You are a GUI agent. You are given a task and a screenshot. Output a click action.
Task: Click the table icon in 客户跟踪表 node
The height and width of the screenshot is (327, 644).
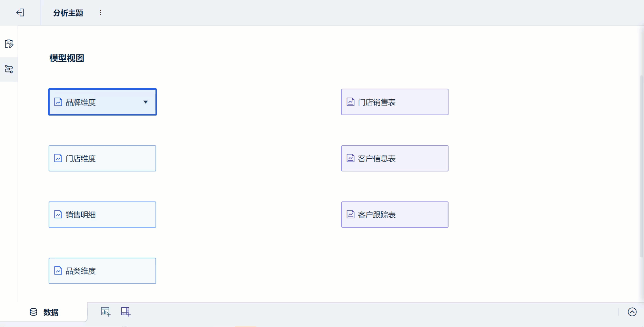(x=351, y=215)
